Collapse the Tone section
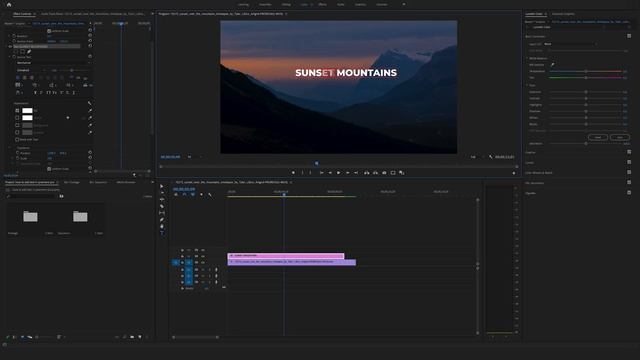The height and width of the screenshot is (360, 640). (527, 85)
